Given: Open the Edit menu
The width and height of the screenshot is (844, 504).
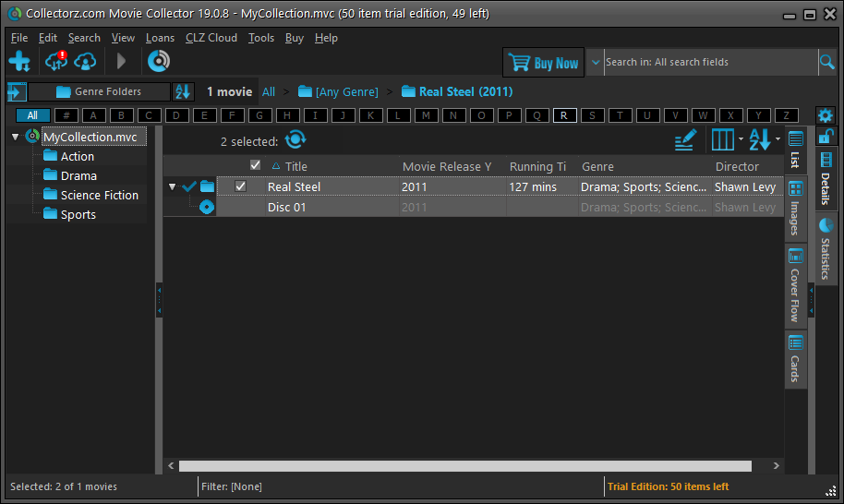Looking at the screenshot, I should [48, 38].
